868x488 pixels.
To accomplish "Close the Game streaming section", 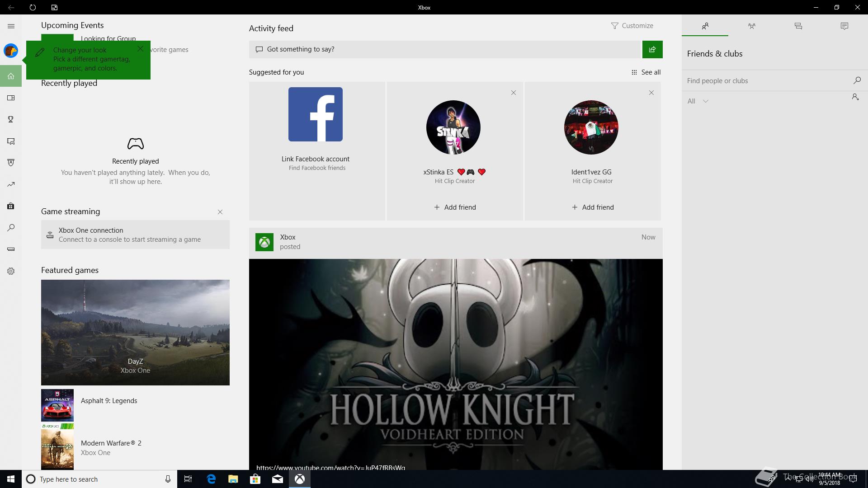I will tap(220, 212).
